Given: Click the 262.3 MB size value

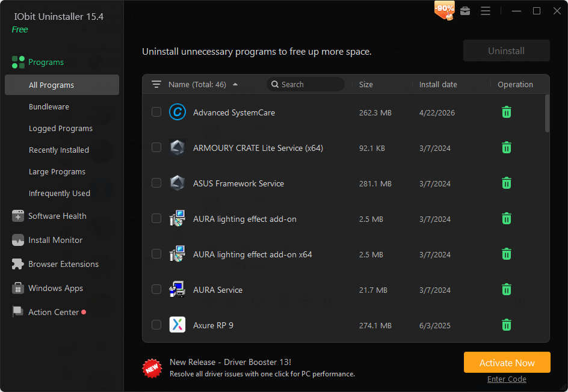Looking at the screenshot, I should [x=375, y=112].
